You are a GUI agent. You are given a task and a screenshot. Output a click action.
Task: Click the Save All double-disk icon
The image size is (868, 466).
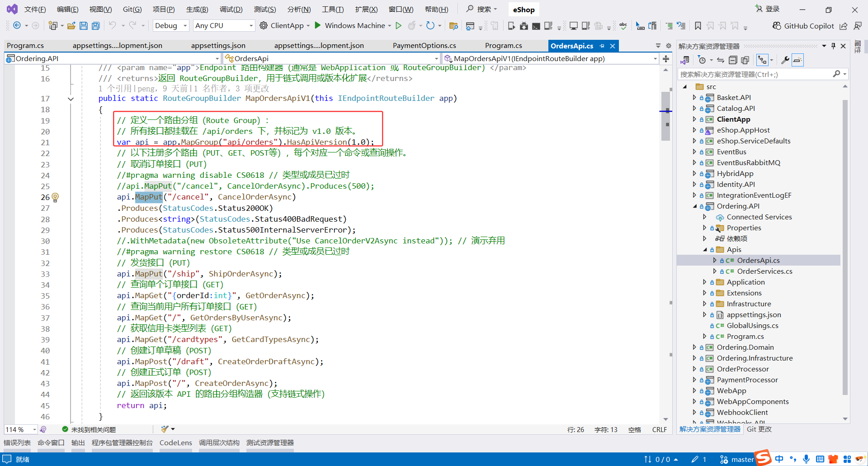click(x=96, y=26)
